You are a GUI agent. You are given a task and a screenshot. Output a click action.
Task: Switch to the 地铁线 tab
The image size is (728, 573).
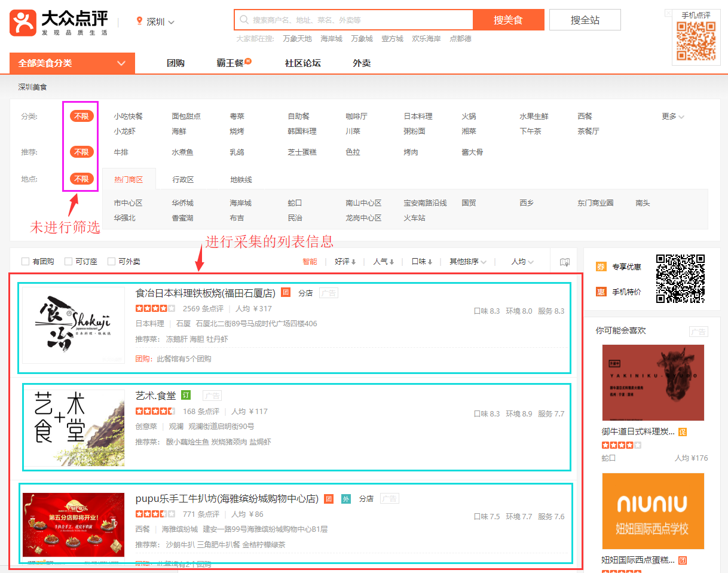click(x=241, y=179)
